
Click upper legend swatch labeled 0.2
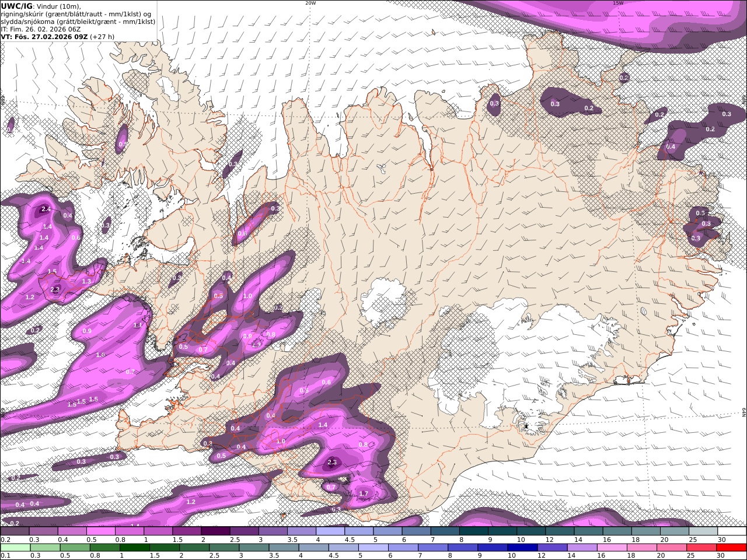(x=15, y=531)
